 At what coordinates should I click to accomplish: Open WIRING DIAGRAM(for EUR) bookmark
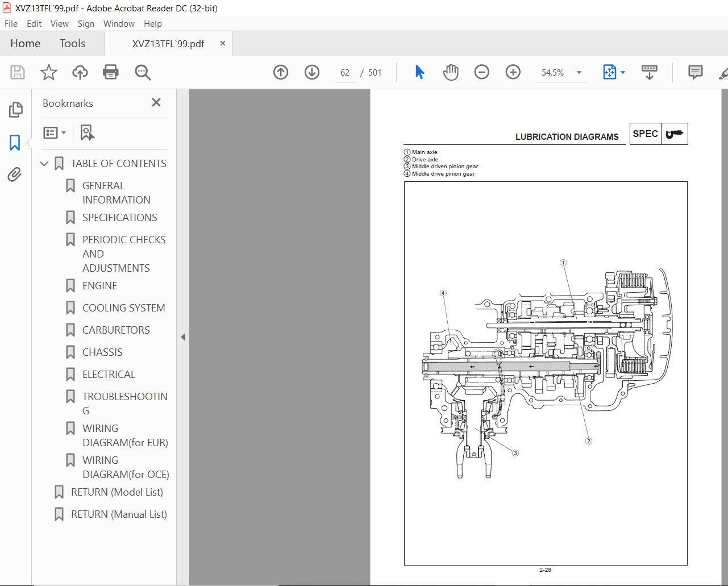tap(125, 435)
